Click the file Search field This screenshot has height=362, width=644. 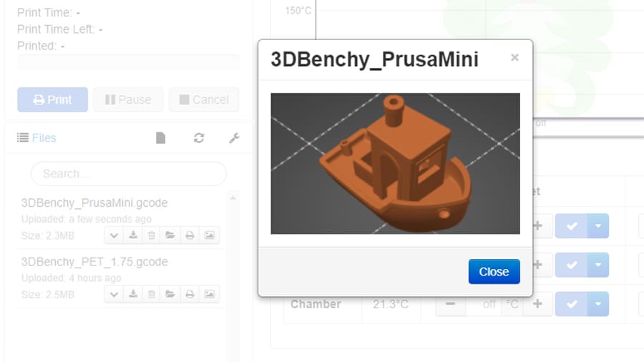click(129, 174)
